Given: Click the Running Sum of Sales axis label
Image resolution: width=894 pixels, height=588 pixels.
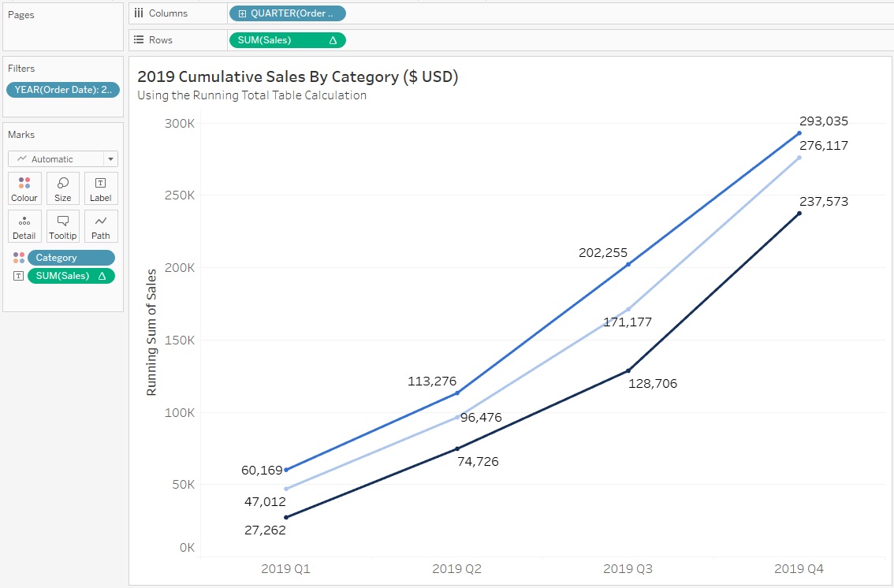Looking at the screenshot, I should pos(151,332).
